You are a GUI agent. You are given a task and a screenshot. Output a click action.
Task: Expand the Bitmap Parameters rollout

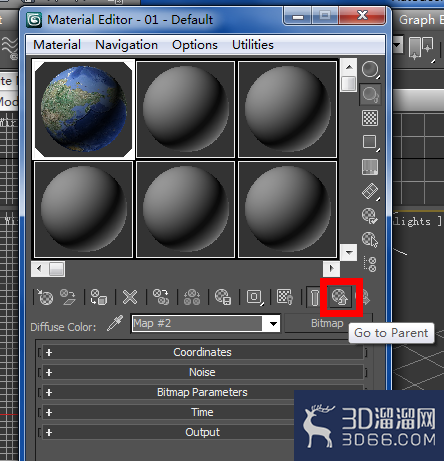(202, 392)
